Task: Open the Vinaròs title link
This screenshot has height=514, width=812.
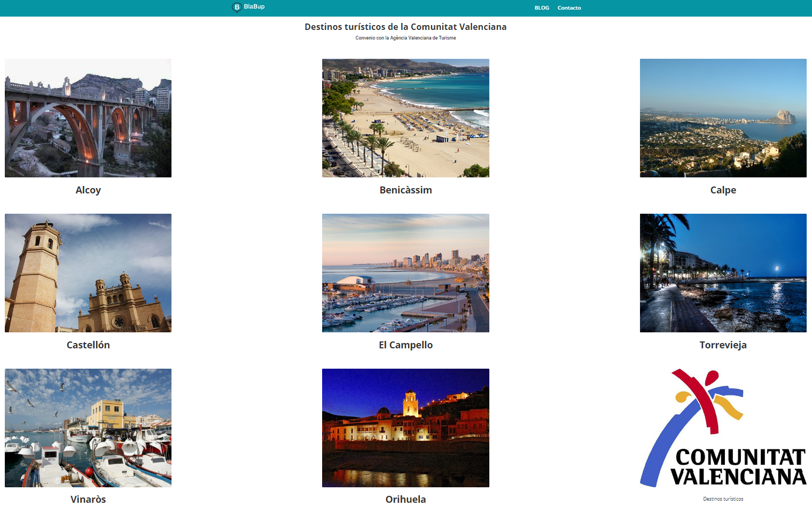Action: pos(88,500)
